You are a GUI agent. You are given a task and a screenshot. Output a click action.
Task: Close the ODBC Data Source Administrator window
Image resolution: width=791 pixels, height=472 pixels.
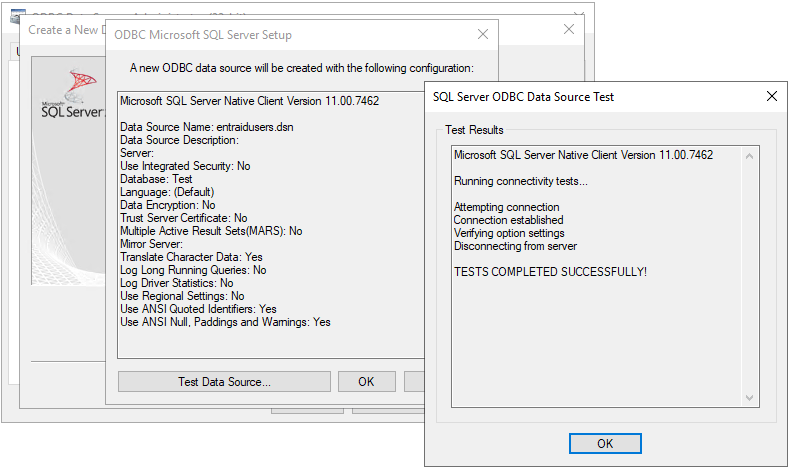[579, 14]
